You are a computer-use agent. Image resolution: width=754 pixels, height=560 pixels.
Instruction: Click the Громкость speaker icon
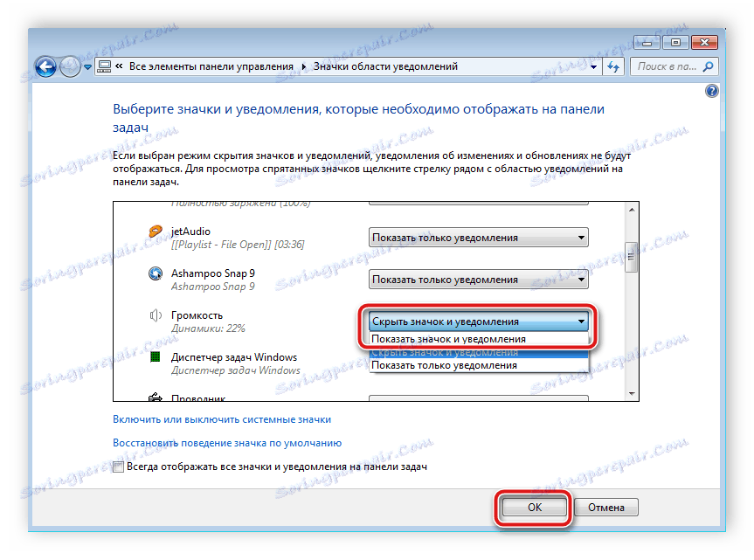(x=156, y=315)
